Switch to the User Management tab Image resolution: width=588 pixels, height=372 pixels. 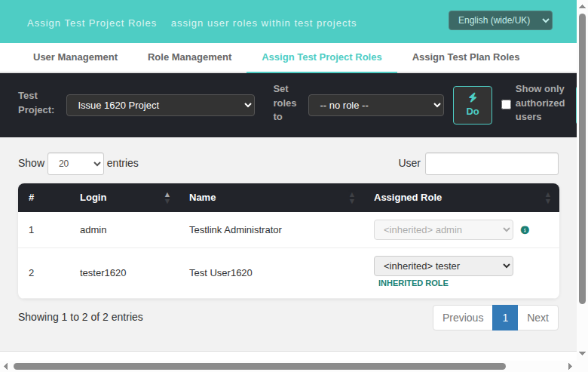point(75,57)
